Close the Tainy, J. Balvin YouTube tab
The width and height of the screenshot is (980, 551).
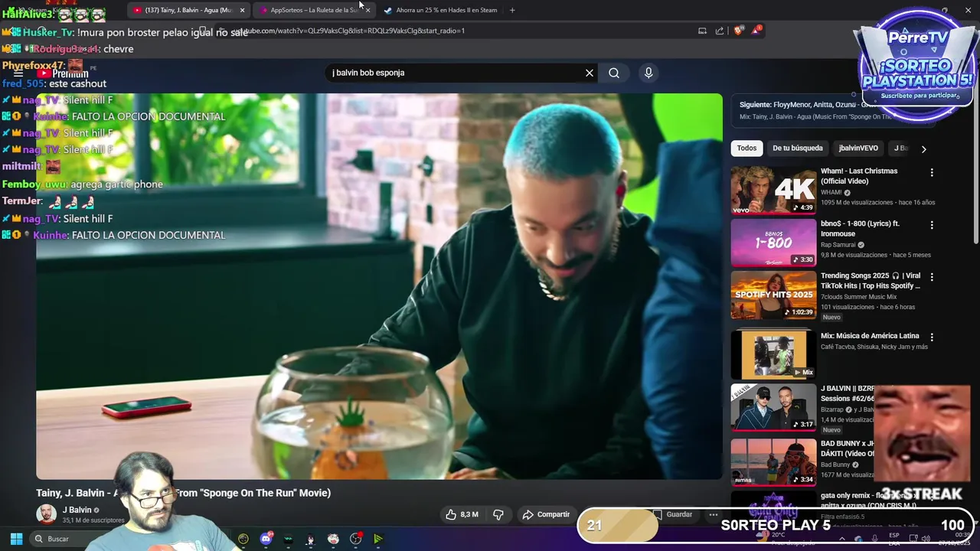242,10
